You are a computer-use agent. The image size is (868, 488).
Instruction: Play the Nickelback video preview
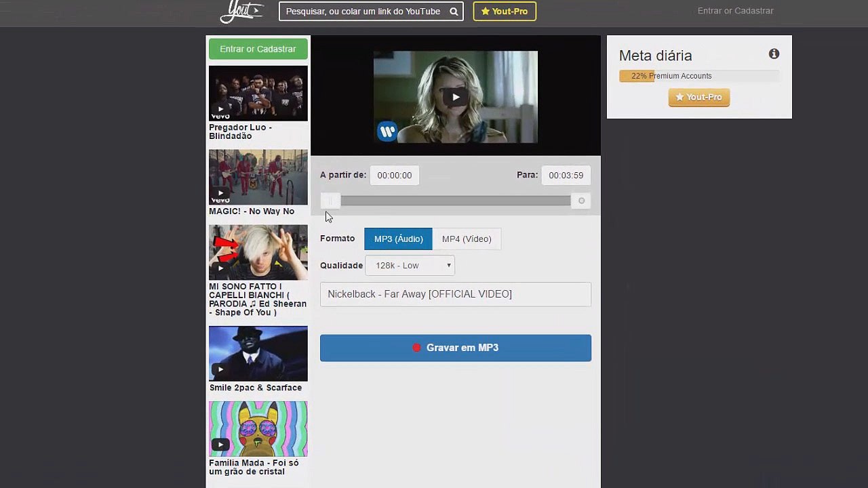point(456,97)
